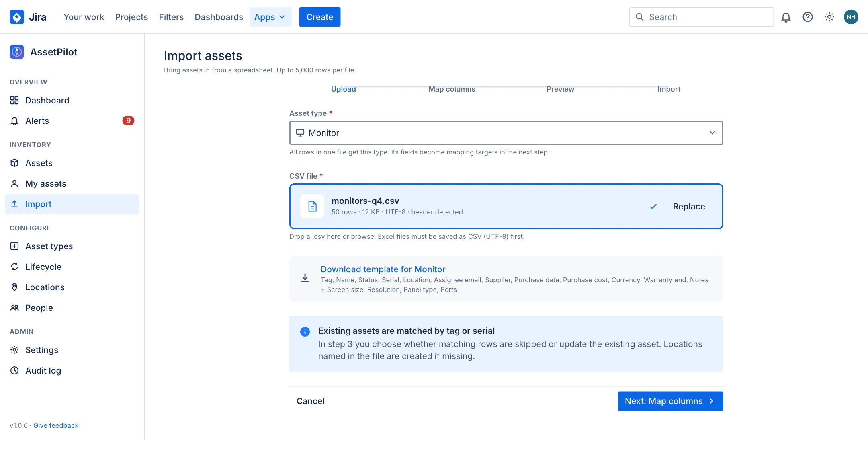Open Alerts in the sidebar
Viewport: 868px width, 464px height.
coord(72,121)
